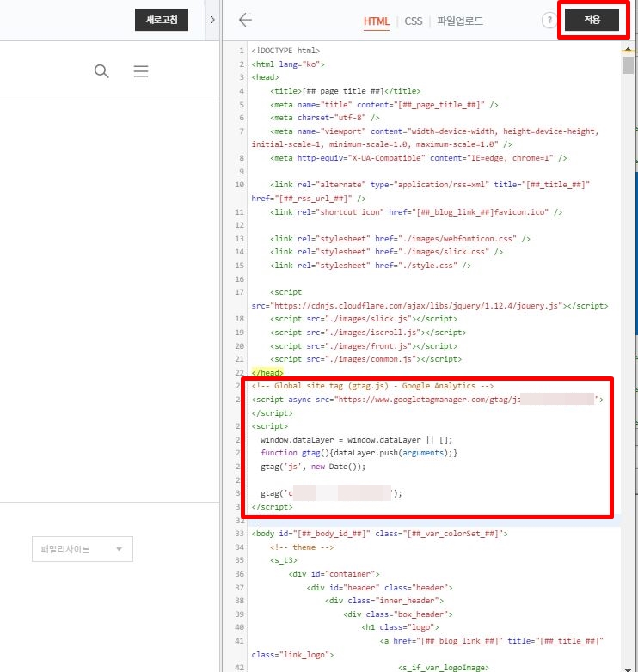Screen dimensions: 638x672
Task: Click the highlighted </head> tag
Action: (x=267, y=372)
